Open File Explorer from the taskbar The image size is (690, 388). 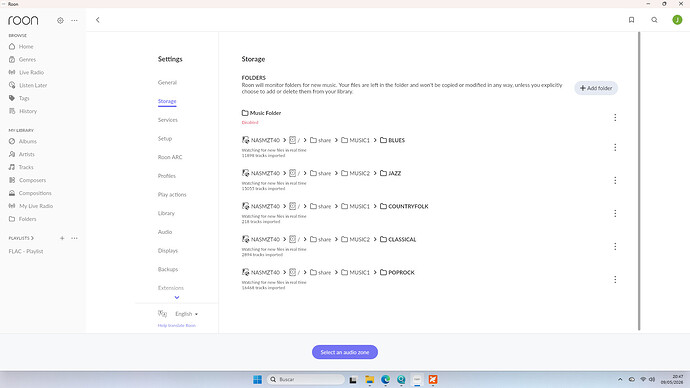coord(369,379)
